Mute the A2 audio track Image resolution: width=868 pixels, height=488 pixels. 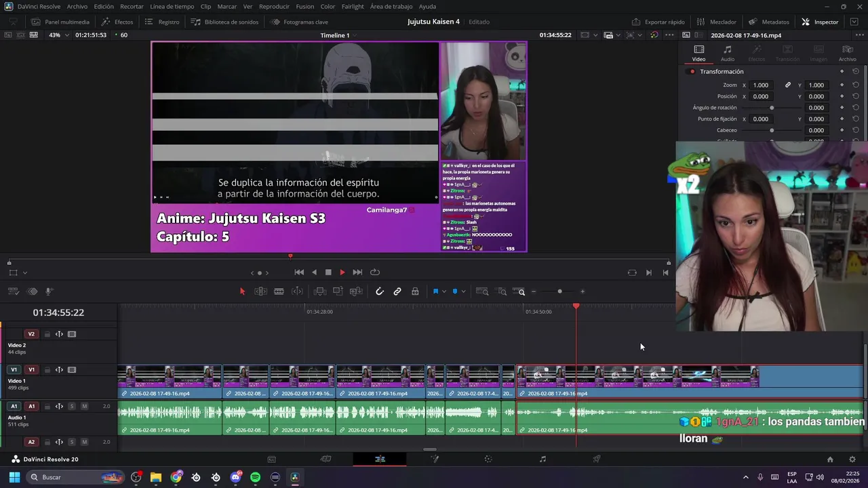(x=84, y=442)
